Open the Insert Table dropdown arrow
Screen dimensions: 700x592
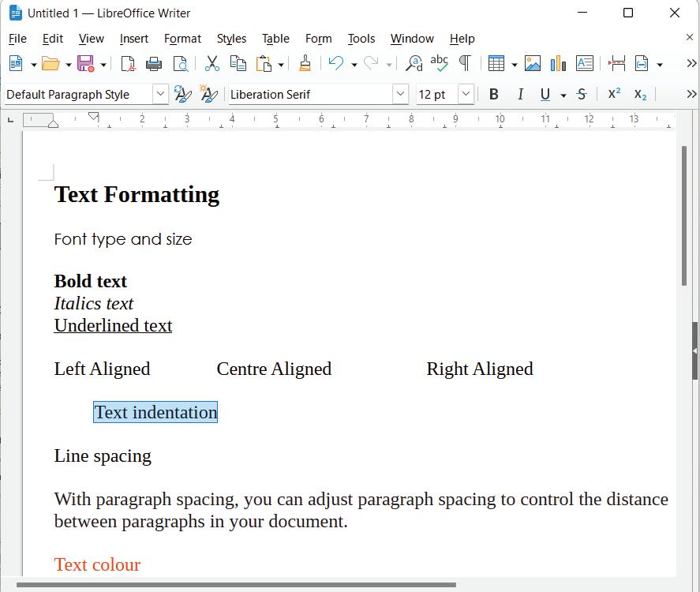coord(515,65)
